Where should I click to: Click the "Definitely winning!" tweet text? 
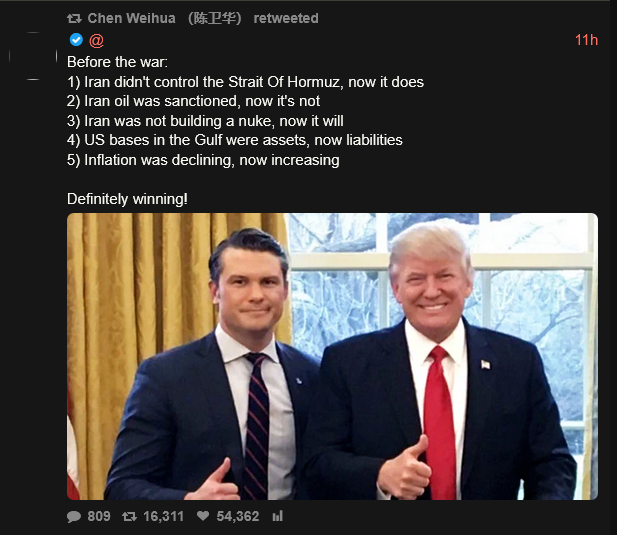pyautogui.click(x=127, y=199)
